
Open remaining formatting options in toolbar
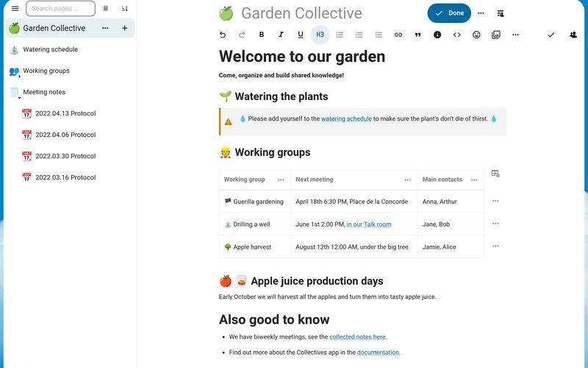(516, 35)
